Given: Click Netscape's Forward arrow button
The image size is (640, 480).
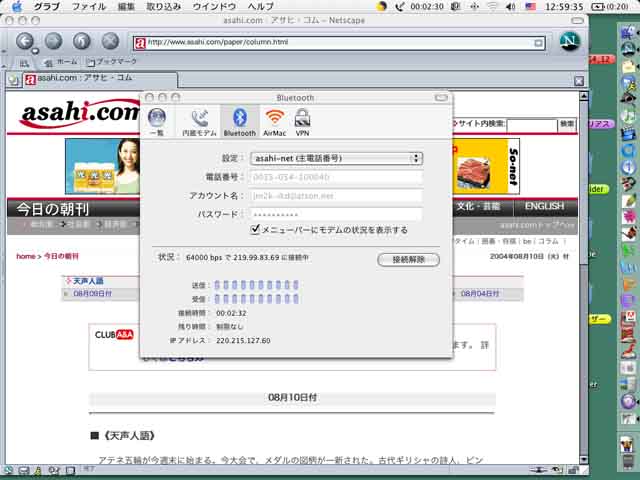Looking at the screenshot, I should (53, 41).
